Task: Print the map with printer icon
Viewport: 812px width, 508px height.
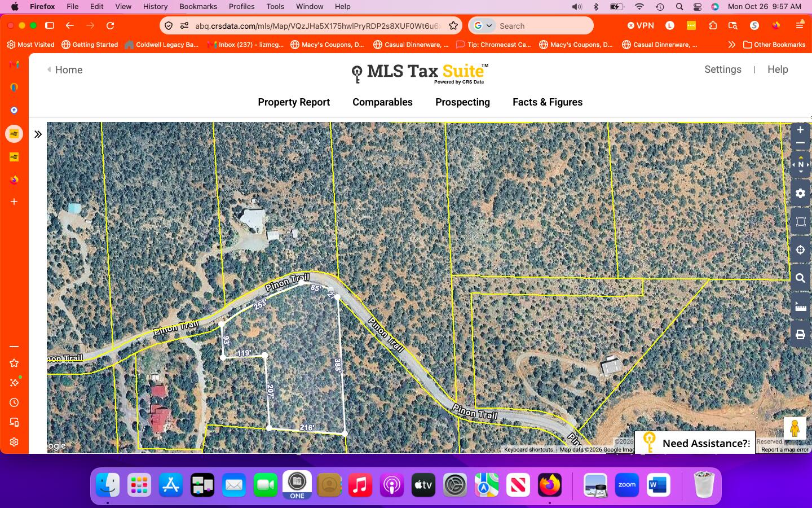Action: coord(801,334)
